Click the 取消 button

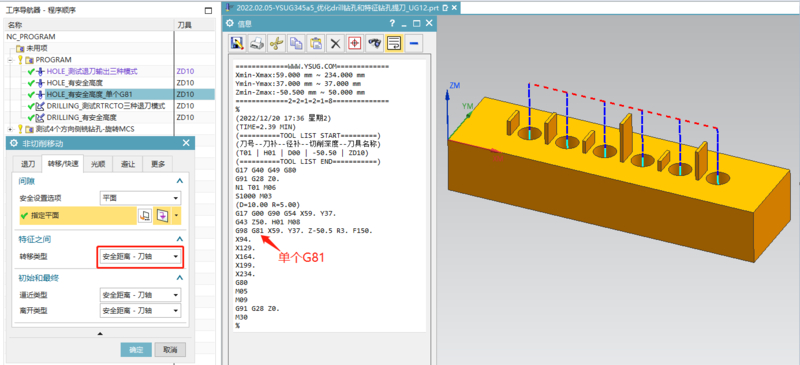click(x=170, y=350)
